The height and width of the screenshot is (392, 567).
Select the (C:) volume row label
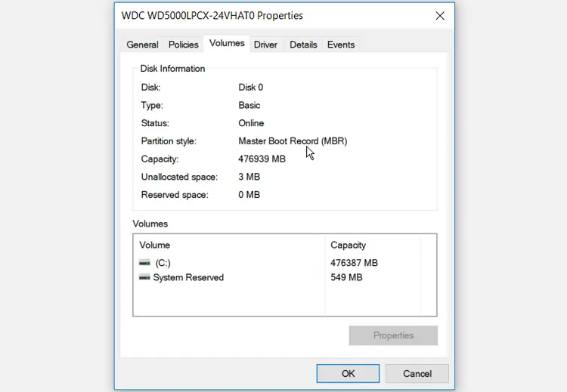(163, 263)
